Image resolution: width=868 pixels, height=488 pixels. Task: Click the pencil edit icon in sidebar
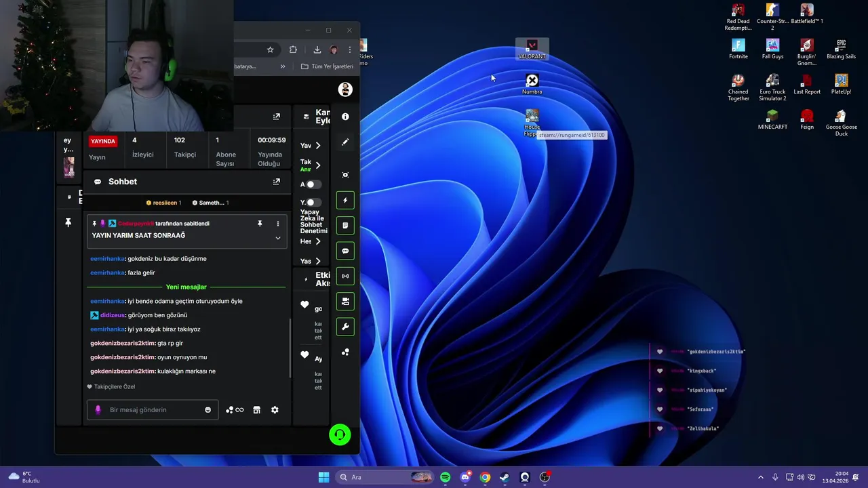tap(345, 142)
